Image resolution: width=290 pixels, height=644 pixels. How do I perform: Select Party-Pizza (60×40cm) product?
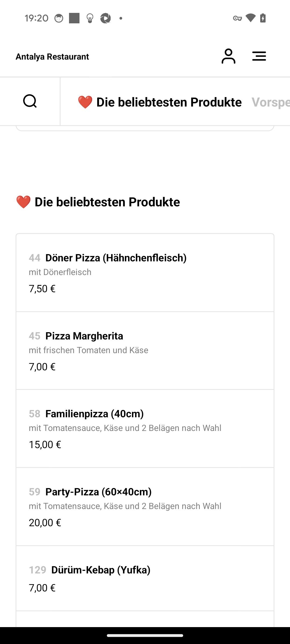145,507
